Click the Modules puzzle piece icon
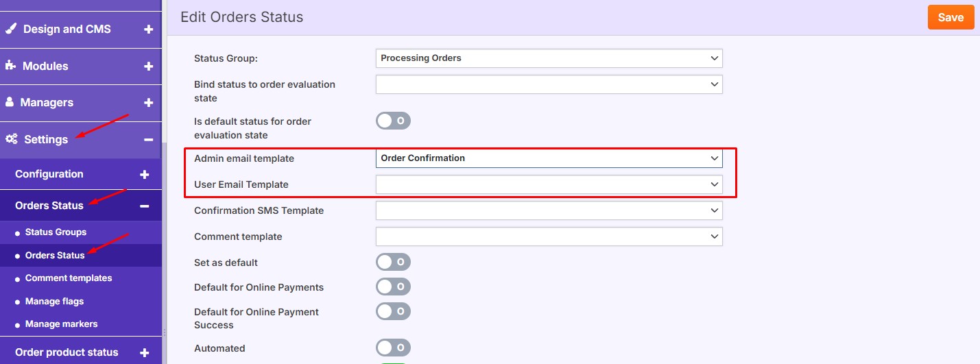The height and width of the screenshot is (364, 980). [11, 66]
